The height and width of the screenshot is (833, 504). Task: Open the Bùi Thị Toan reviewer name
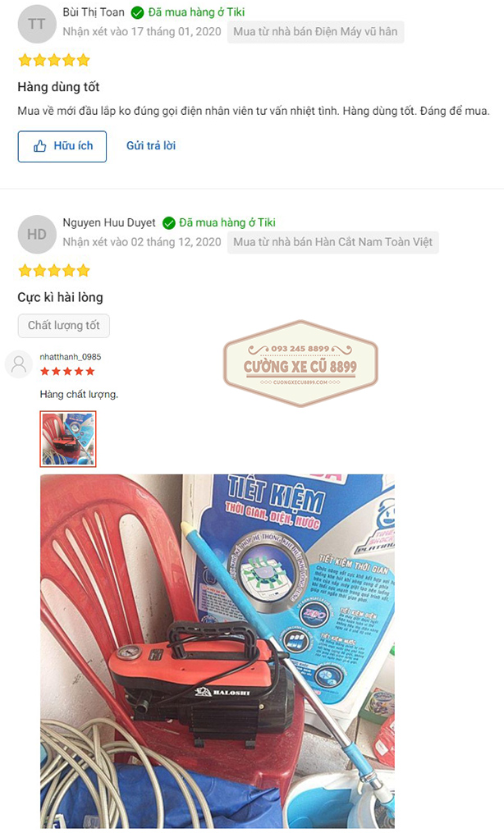point(94,11)
